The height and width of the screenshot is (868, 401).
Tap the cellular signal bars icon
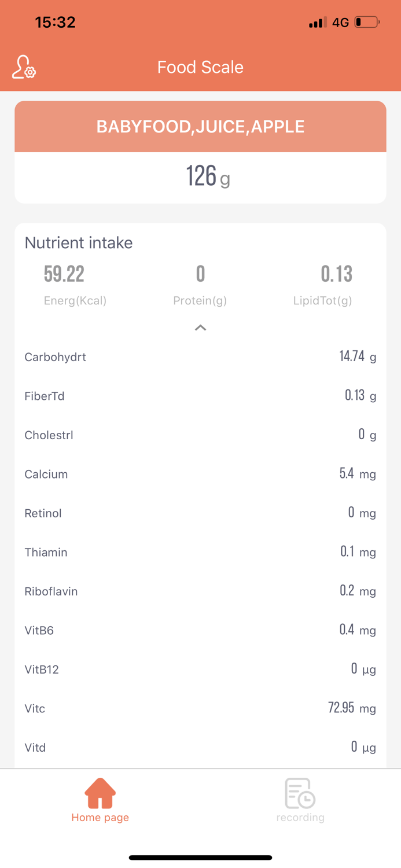318,23
